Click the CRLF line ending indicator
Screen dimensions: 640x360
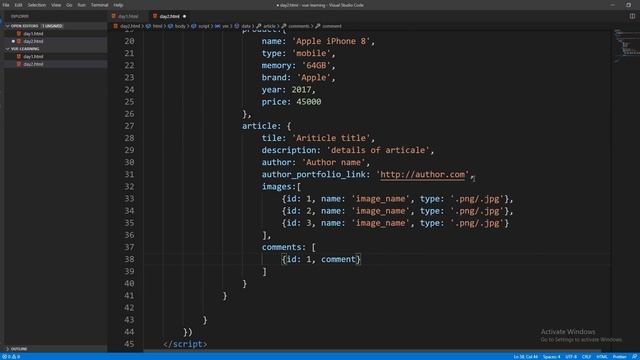(586, 357)
